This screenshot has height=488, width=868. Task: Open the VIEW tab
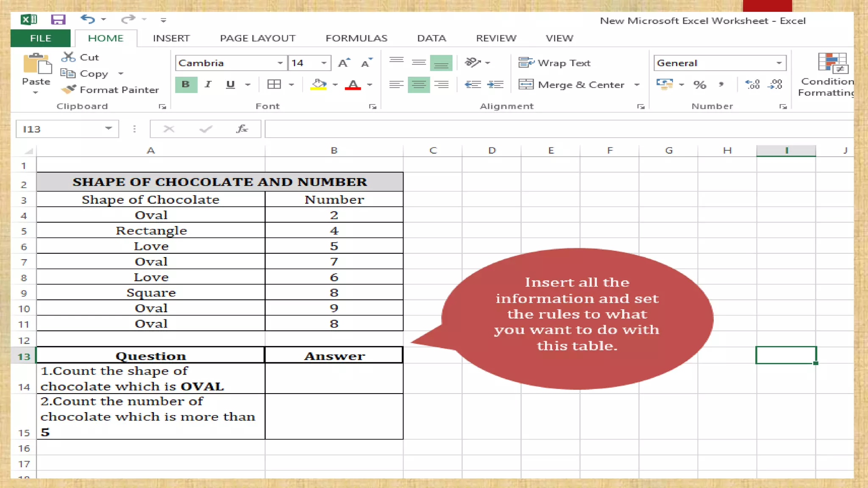[559, 38]
